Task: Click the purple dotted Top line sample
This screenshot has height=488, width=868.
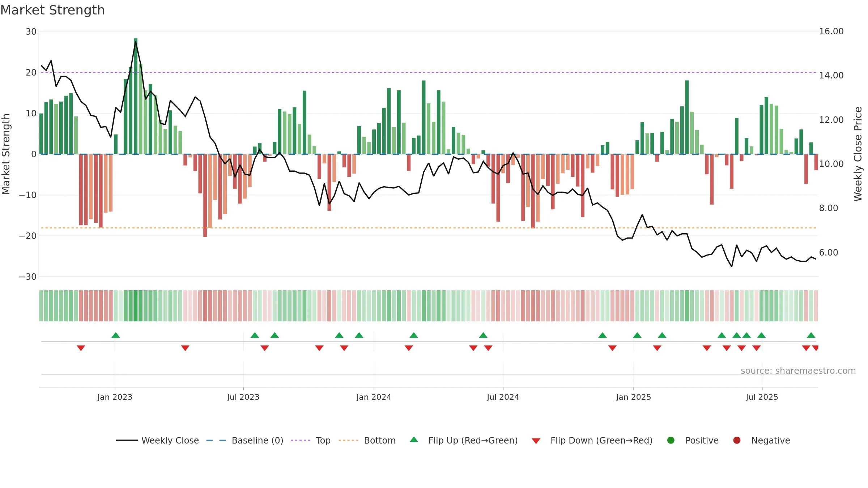Action: 301,440
